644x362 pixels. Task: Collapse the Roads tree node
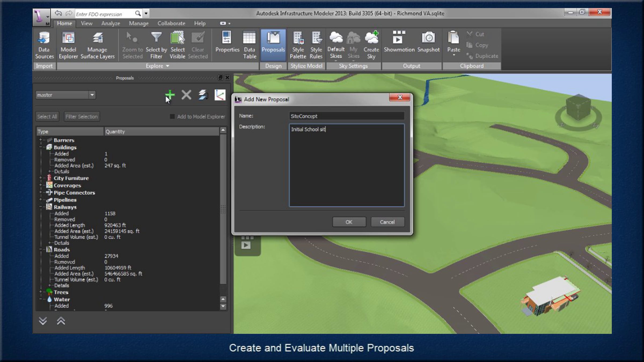click(x=41, y=249)
